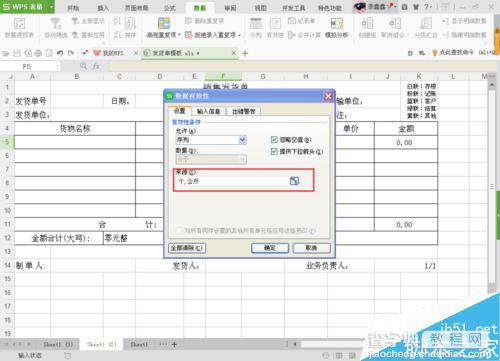Open the 审阅 ribbon tab
This screenshot has height=361, width=500.
[x=230, y=8]
